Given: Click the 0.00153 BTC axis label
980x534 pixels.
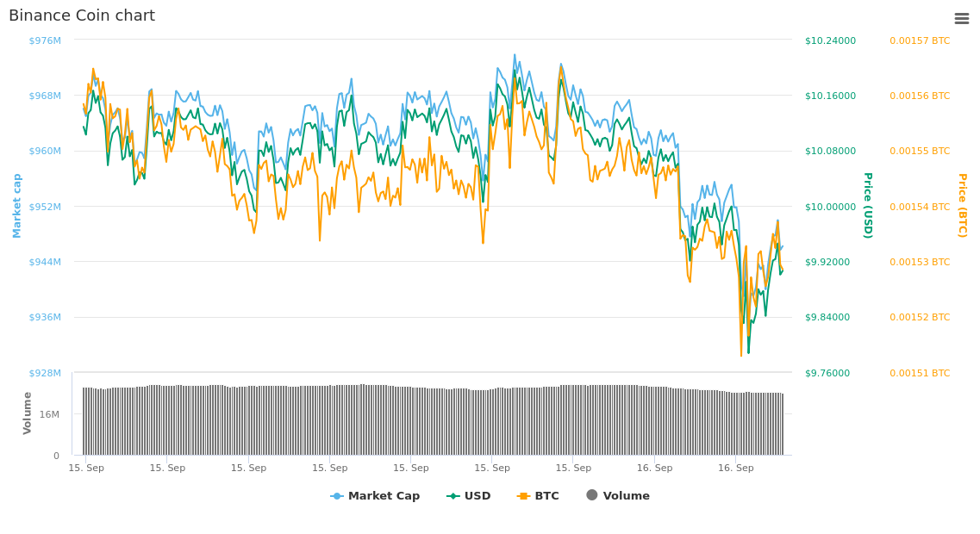Looking at the screenshot, I should (x=920, y=262).
